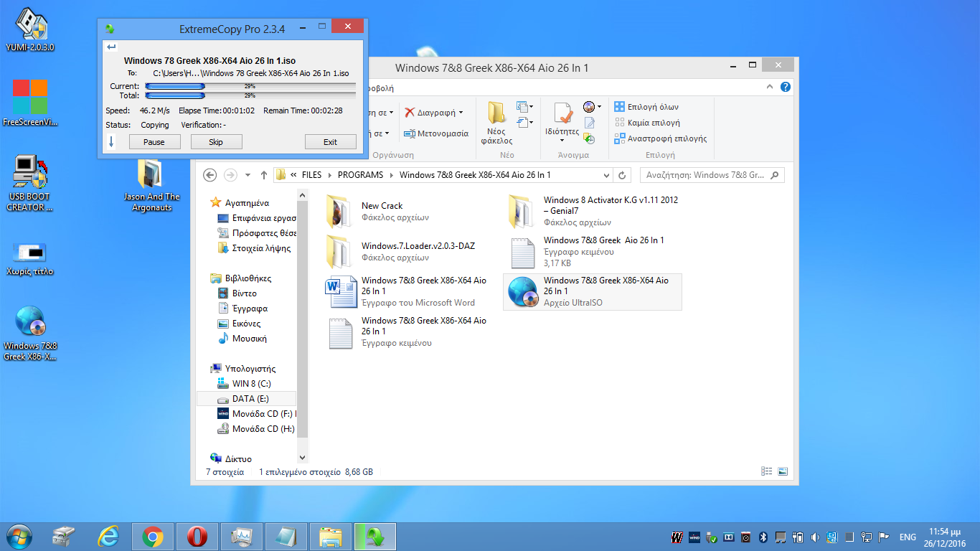Select DATA (E:) in the navigation pane
This screenshot has width=980, height=551.
point(250,399)
